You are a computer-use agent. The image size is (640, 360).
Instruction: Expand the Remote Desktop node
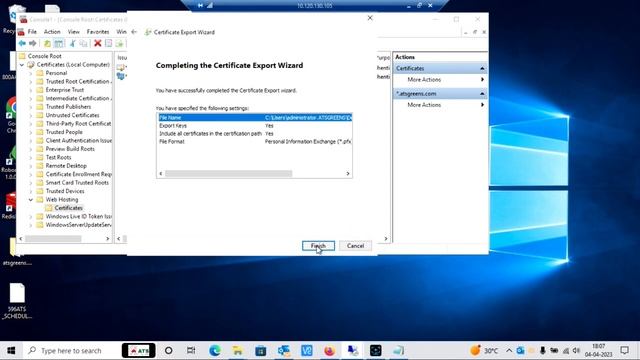(31, 166)
